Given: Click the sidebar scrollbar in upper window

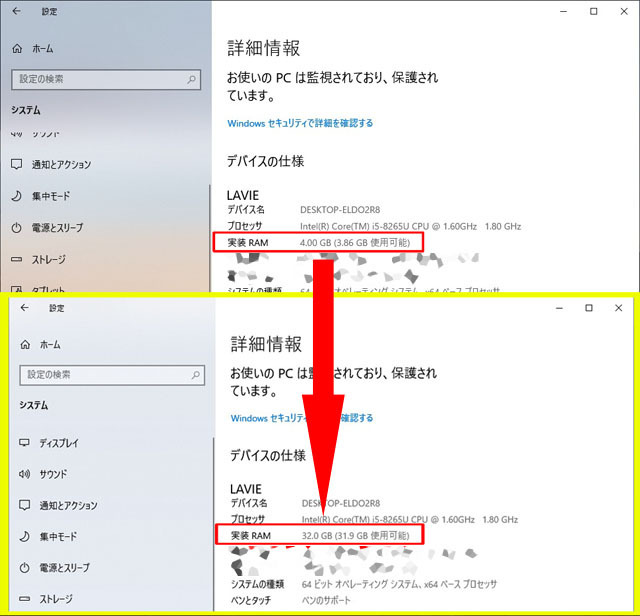Looking at the screenshot, I should click(210, 238).
